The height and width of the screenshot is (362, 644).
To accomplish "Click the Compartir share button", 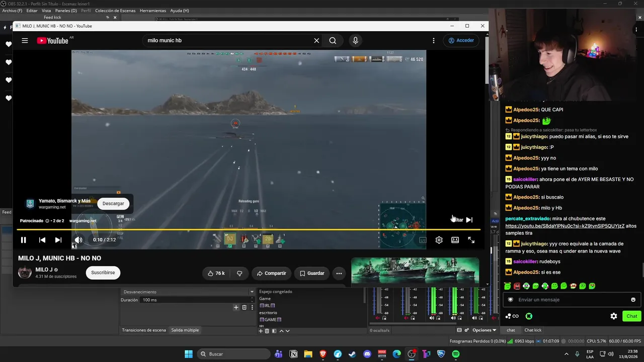I will point(271,274).
